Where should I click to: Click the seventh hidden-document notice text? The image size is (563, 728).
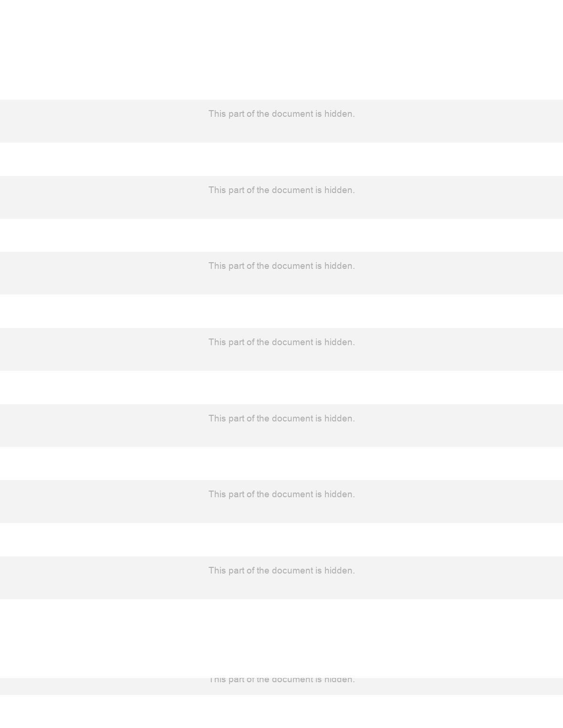(x=281, y=571)
